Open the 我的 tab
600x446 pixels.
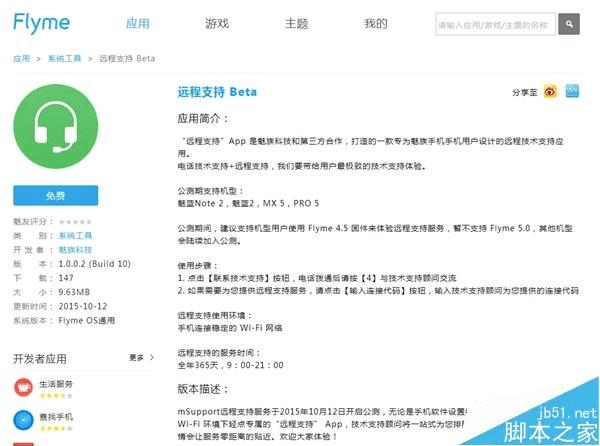(375, 24)
